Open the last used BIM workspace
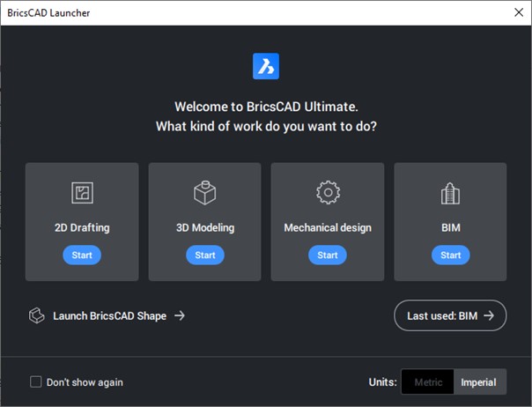The width and height of the screenshot is (532, 407). 450,315
